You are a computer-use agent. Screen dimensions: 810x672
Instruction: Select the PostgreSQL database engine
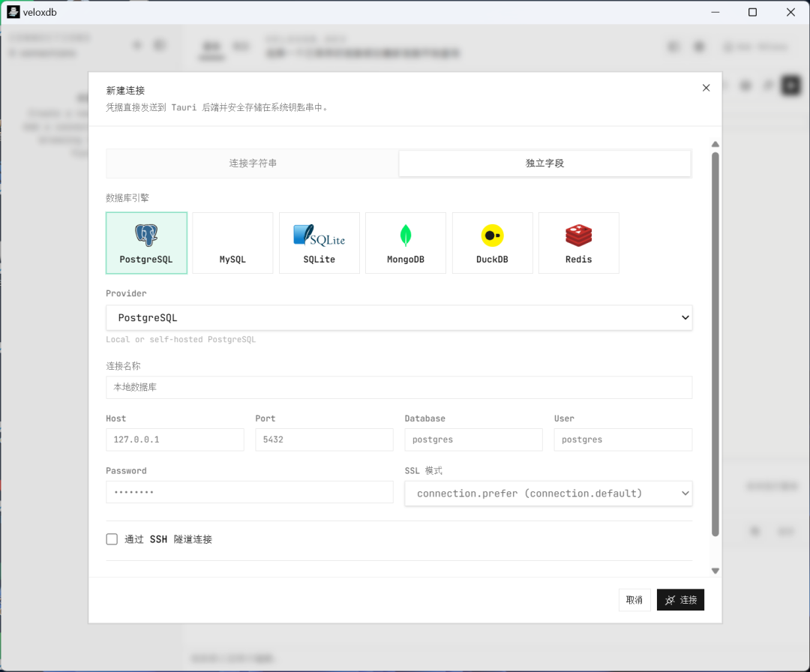(x=147, y=243)
